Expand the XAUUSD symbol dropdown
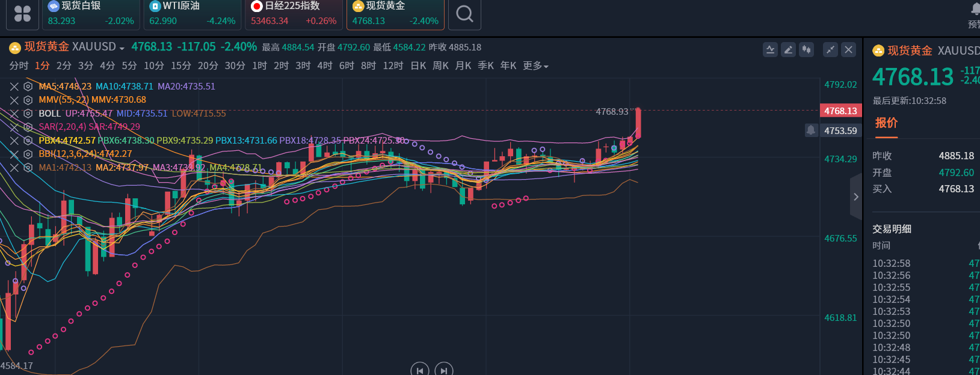Screen dimensions: 980x375 click(122, 48)
